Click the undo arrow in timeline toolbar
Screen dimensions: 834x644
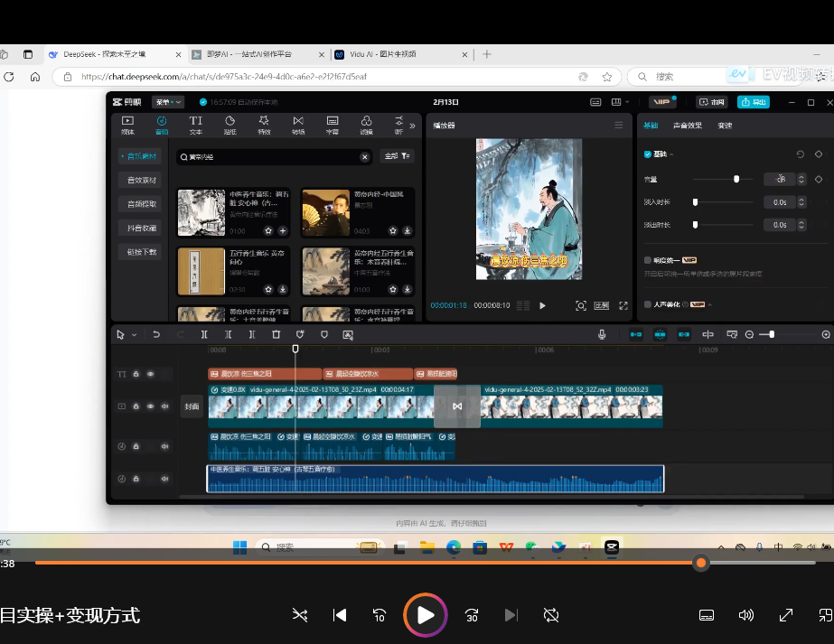tap(155, 334)
